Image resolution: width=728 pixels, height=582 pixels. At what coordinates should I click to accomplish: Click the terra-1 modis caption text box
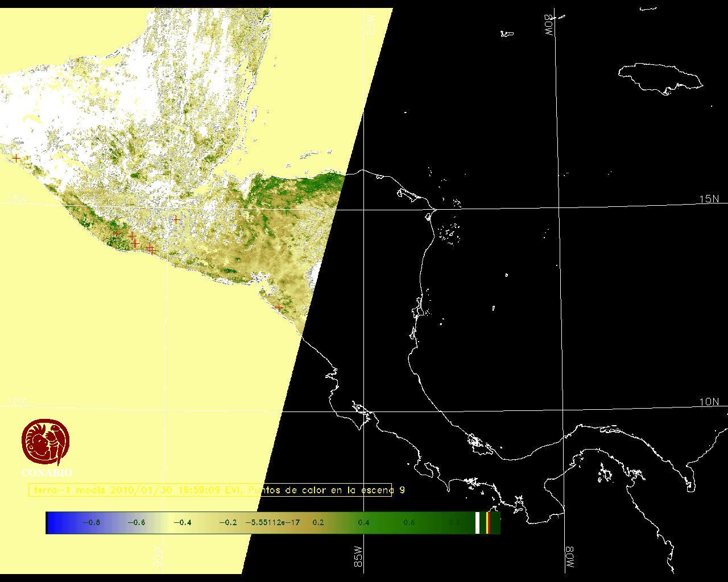[210, 490]
